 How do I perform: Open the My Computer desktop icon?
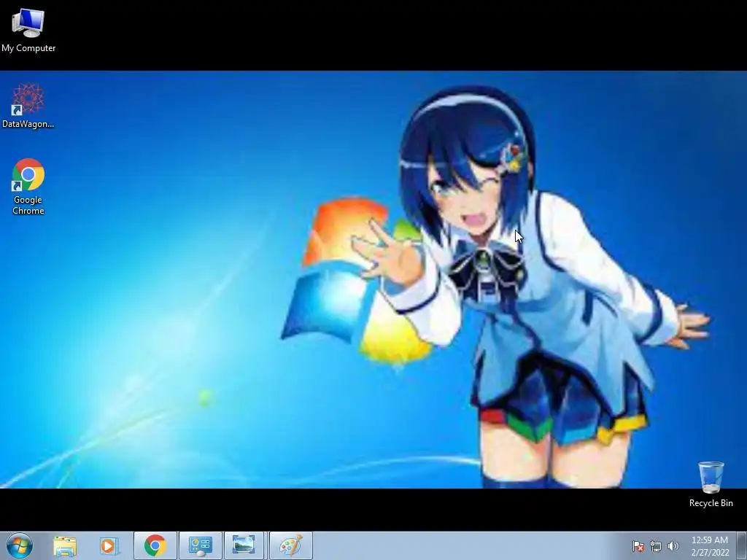point(28,31)
